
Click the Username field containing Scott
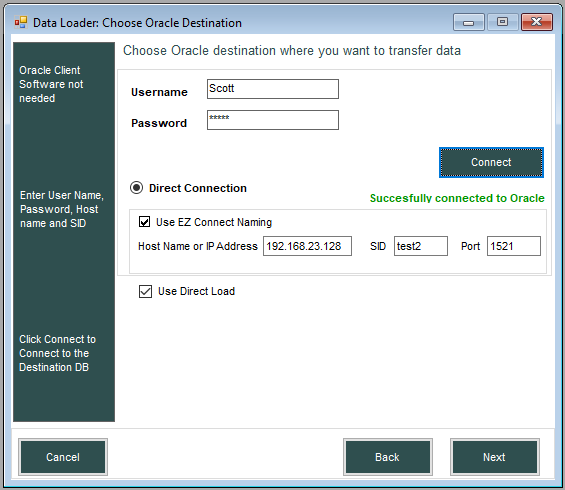coord(273,89)
